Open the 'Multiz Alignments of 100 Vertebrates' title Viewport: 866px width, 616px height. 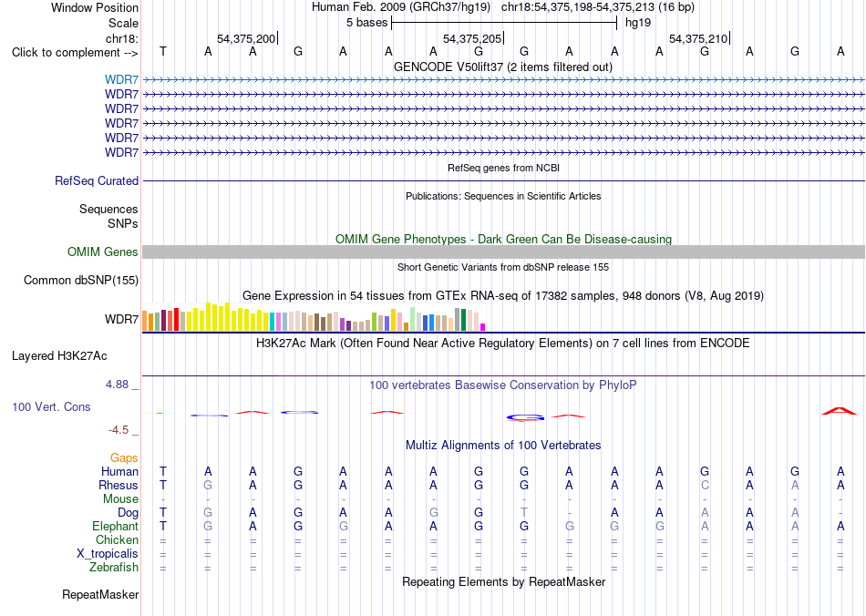click(x=503, y=446)
